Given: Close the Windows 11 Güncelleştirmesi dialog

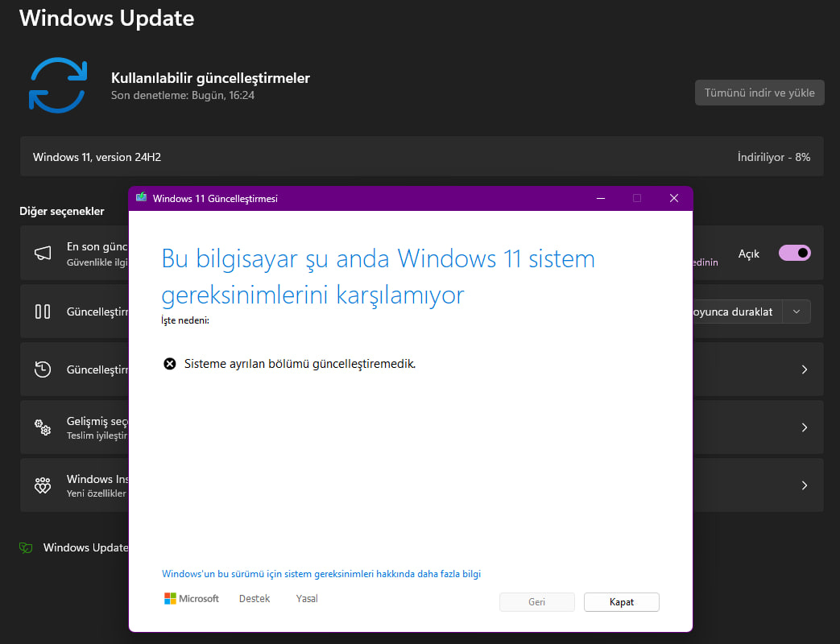Looking at the screenshot, I should tap(674, 198).
